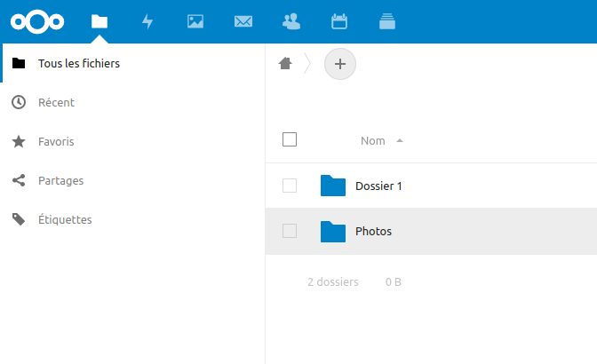The width and height of the screenshot is (597, 364).
Task: Open the Contacts people icon
Action: point(291,21)
